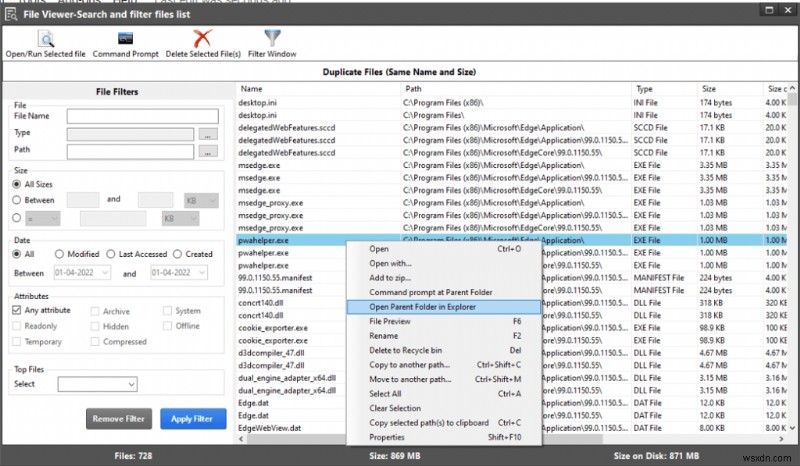Tick the Archive attribute checkbox
This screenshot has height=466, width=800.
click(x=95, y=311)
